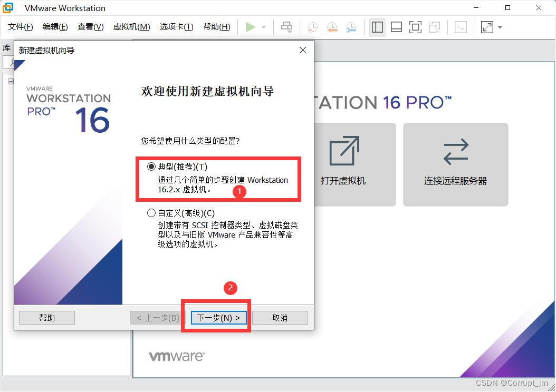Image resolution: width=556 pixels, height=392 pixels.
Task: Click the VMware Workstation title bar logo
Action: [8, 8]
